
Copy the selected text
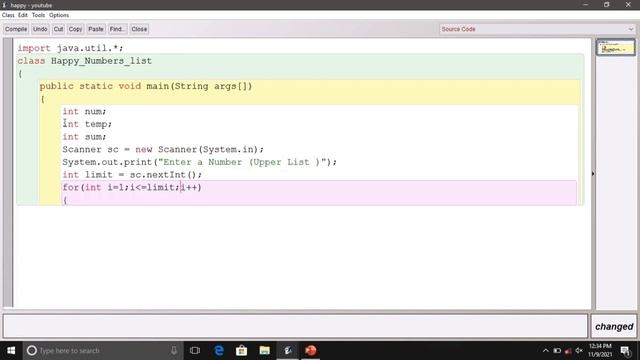point(75,29)
